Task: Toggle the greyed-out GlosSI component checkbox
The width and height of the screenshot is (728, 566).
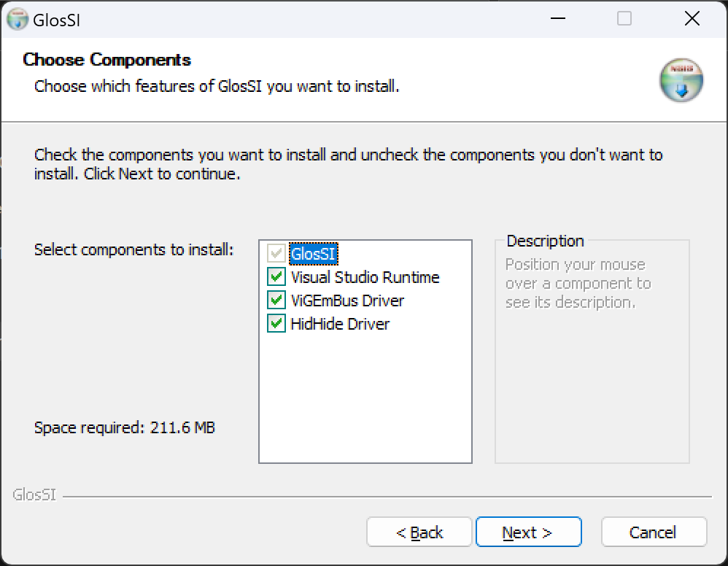Action: pyautogui.click(x=276, y=254)
